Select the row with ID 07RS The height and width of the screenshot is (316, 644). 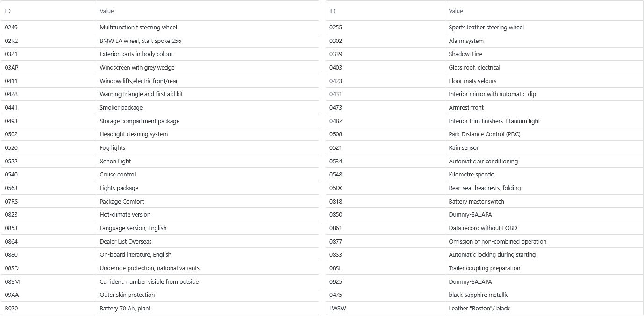(160, 201)
